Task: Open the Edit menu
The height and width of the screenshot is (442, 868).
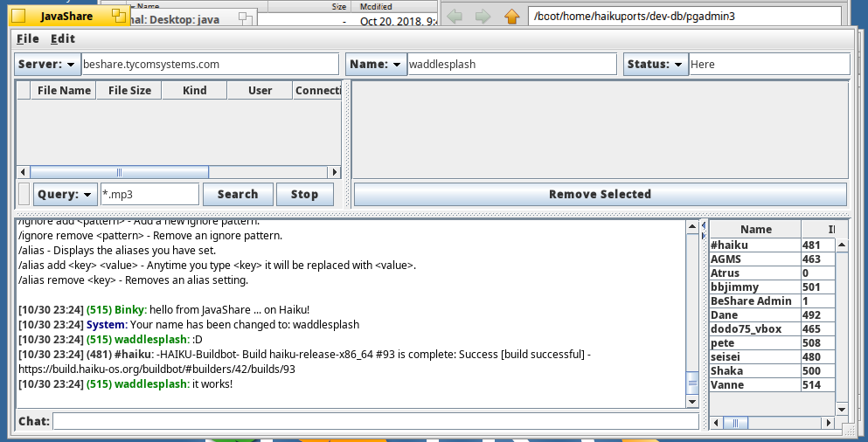Action: [63, 38]
